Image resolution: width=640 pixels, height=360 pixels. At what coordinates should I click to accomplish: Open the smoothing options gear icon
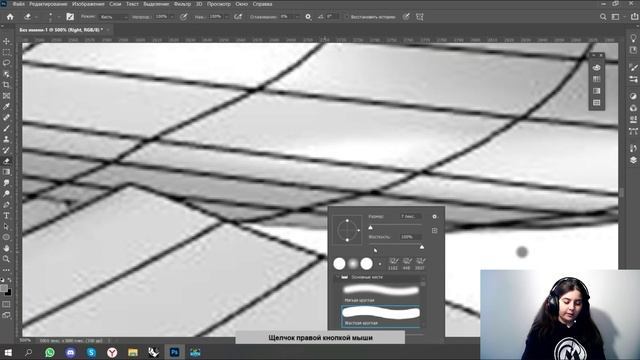[x=308, y=17]
